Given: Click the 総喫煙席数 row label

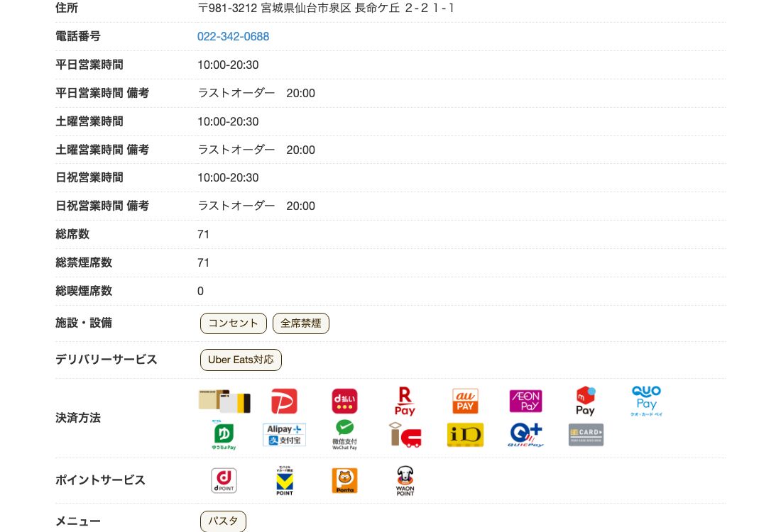Looking at the screenshot, I should (84, 291).
